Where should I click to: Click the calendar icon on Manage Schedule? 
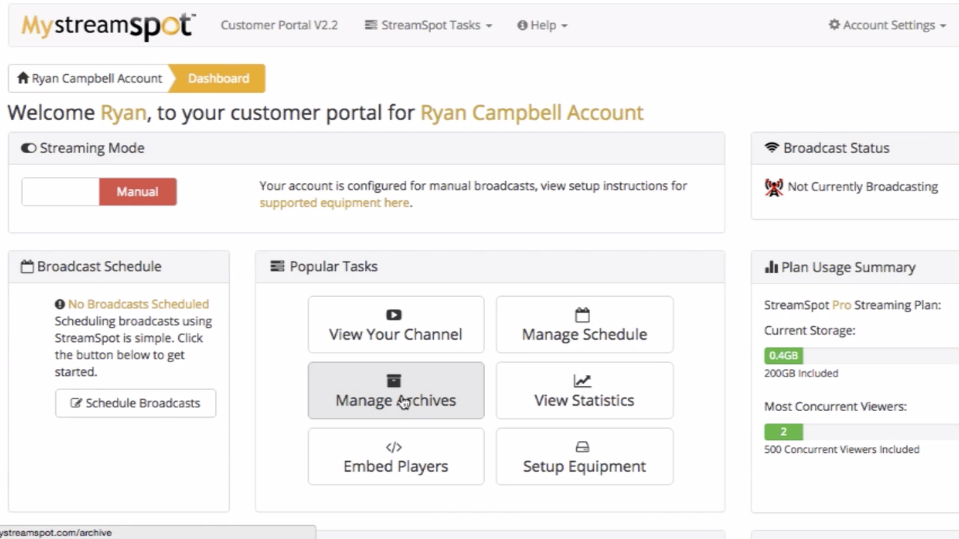pyautogui.click(x=582, y=315)
